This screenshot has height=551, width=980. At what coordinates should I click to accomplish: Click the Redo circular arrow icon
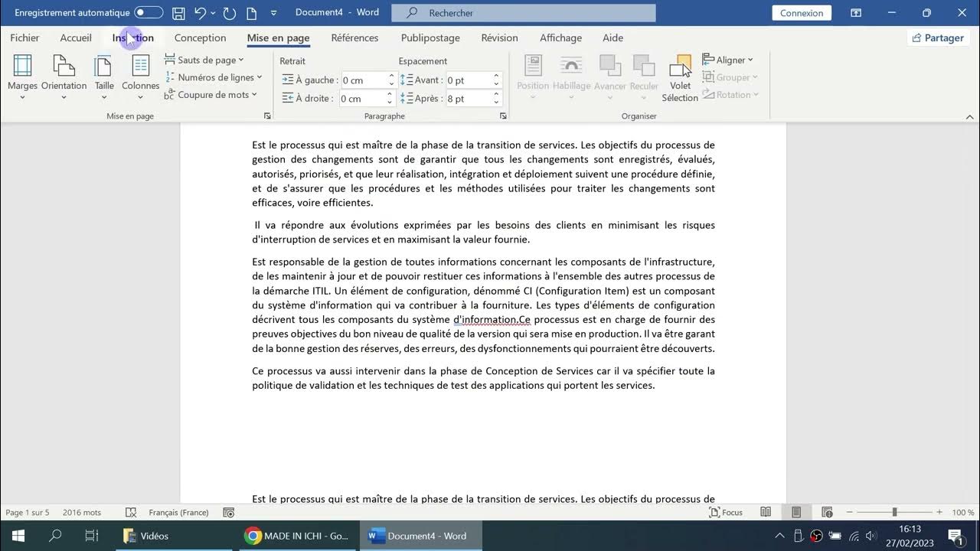click(229, 13)
